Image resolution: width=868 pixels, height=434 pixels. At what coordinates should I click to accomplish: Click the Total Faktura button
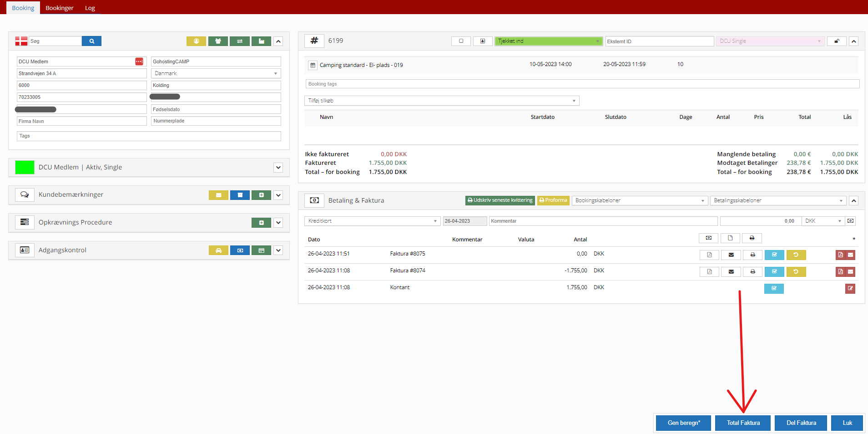743,423
